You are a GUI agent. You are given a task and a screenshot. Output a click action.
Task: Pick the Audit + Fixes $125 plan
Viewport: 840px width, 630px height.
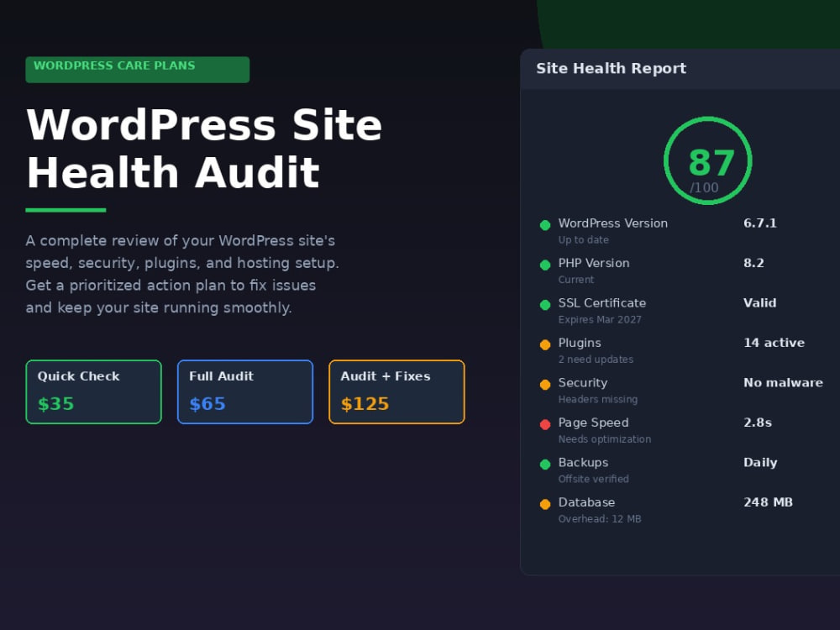click(x=397, y=391)
